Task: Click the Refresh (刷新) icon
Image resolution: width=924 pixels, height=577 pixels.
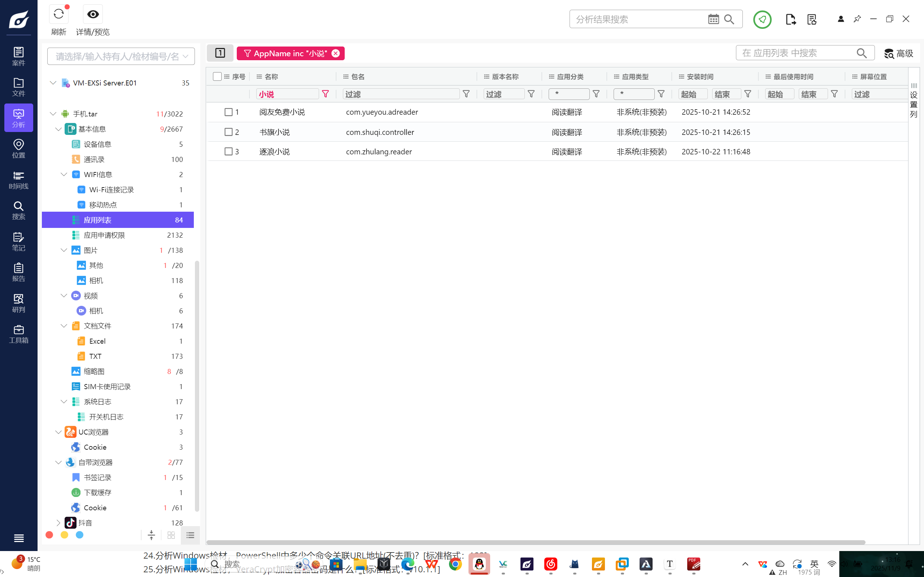Action: pyautogui.click(x=58, y=14)
